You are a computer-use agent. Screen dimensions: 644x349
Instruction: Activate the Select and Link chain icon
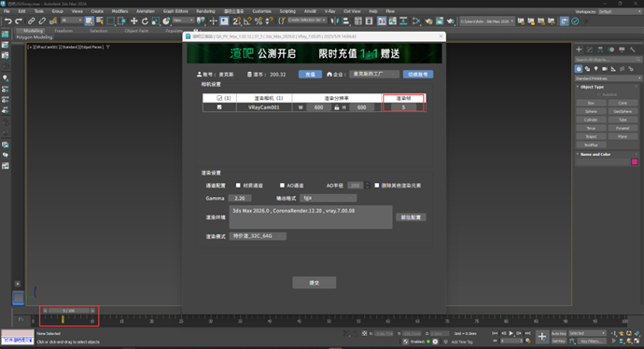tap(31, 21)
